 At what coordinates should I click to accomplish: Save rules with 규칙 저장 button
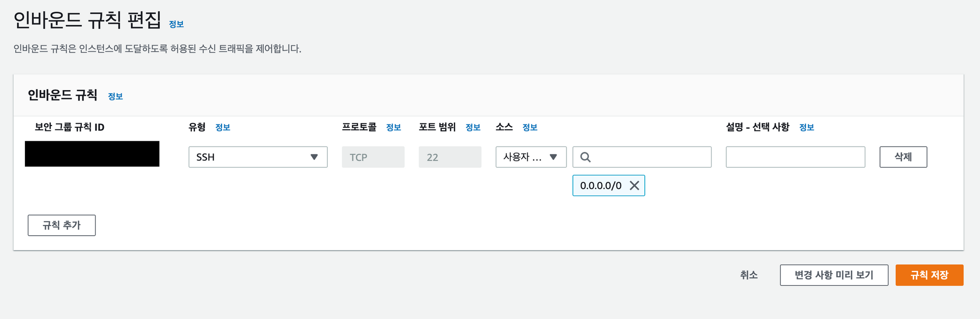929,275
